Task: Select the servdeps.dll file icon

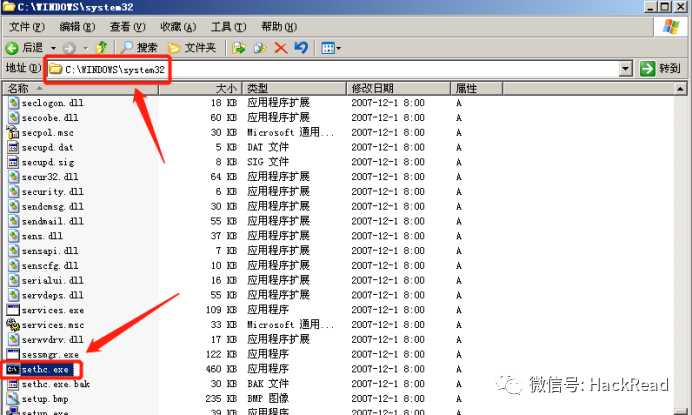Action: click(x=13, y=295)
